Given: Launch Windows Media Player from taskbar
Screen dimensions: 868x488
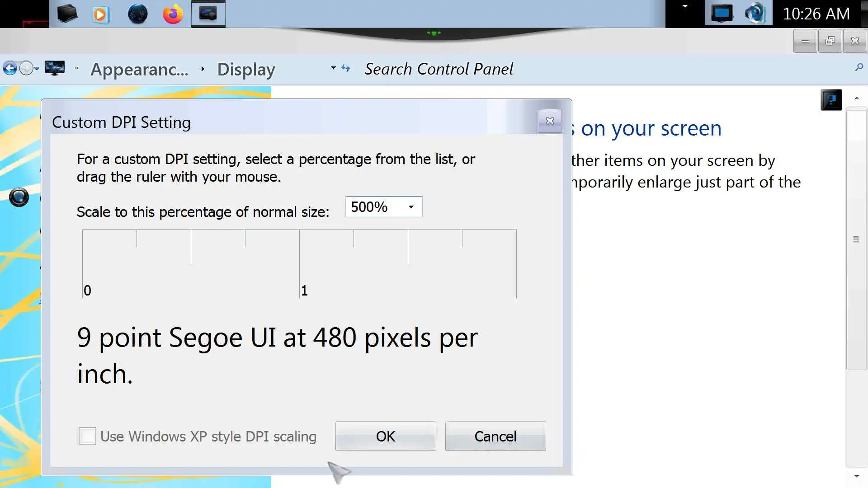Looking at the screenshot, I should click(x=101, y=14).
